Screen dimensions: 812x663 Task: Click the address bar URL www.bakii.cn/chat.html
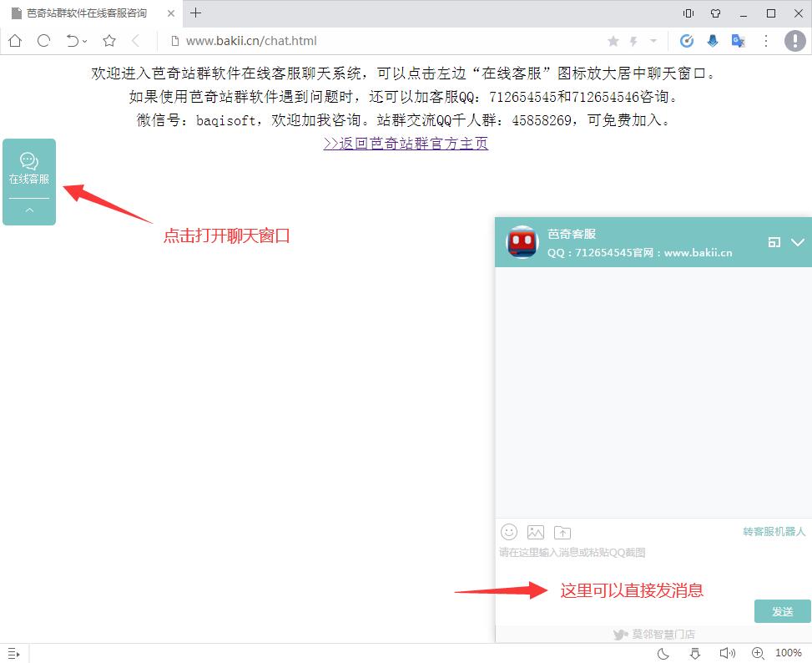tap(251, 41)
